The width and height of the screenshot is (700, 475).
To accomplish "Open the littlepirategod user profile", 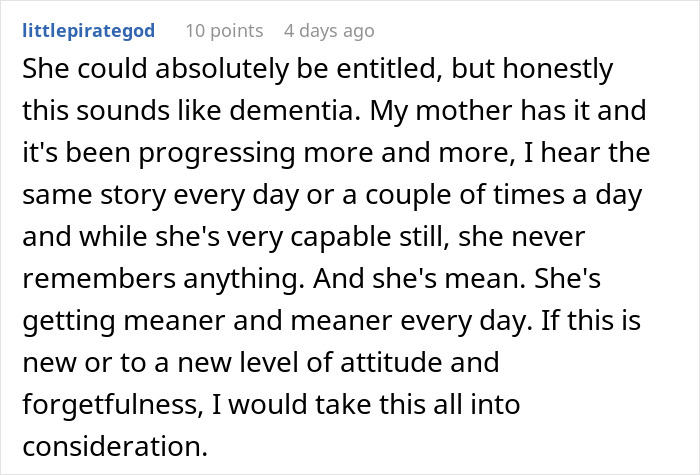I will 88,30.
